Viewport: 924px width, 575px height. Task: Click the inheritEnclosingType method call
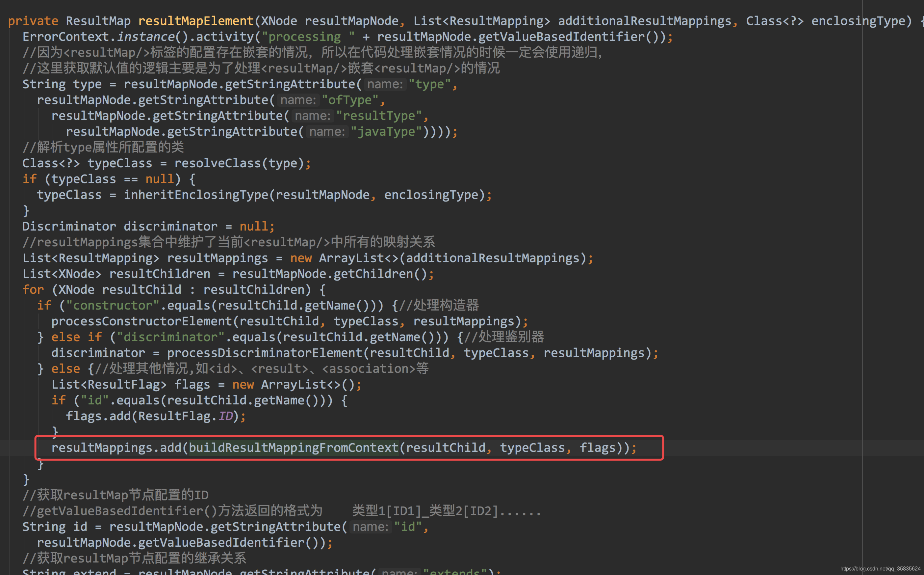click(x=196, y=195)
